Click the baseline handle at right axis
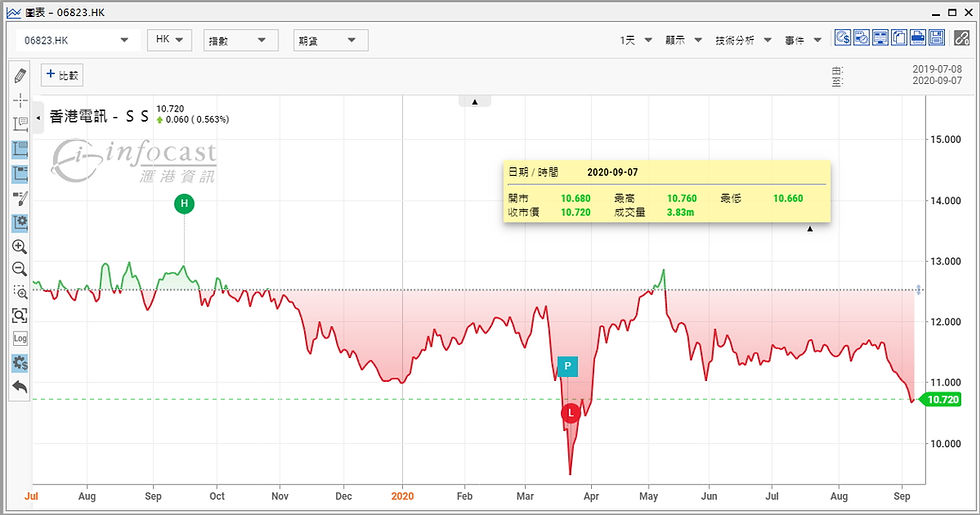980x515 pixels. click(918, 289)
